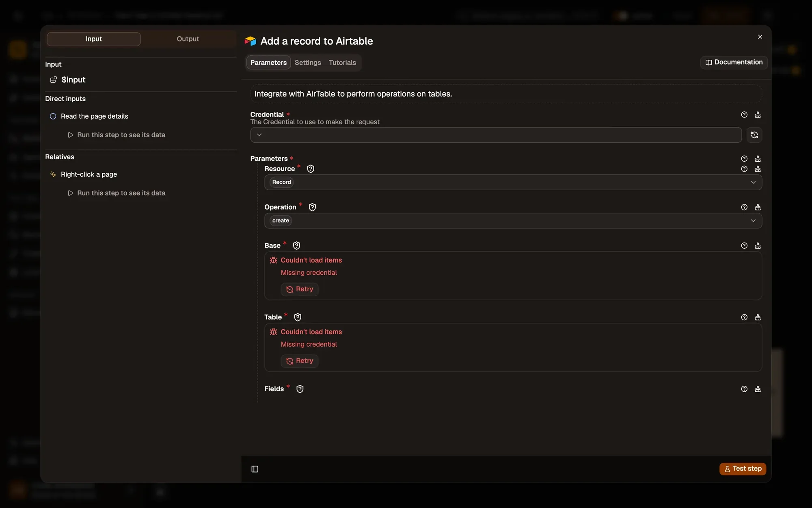The image size is (812, 508).
Task: Run step under Right-click a page
Action: tap(117, 193)
